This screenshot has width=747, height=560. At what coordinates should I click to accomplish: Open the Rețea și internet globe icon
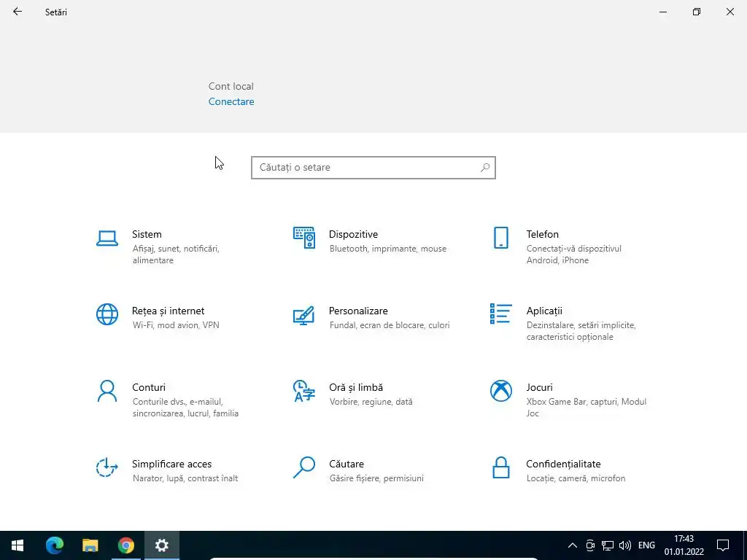point(107,314)
